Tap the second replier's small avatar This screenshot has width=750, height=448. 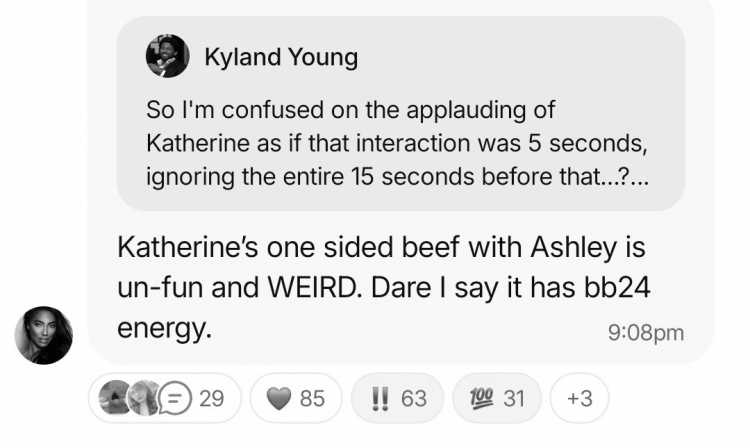tap(143, 397)
